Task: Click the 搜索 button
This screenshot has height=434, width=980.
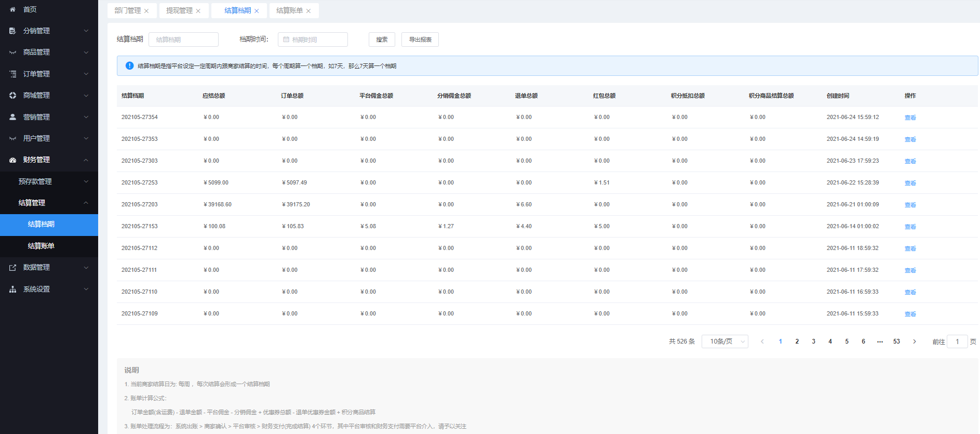Action: 382,40
